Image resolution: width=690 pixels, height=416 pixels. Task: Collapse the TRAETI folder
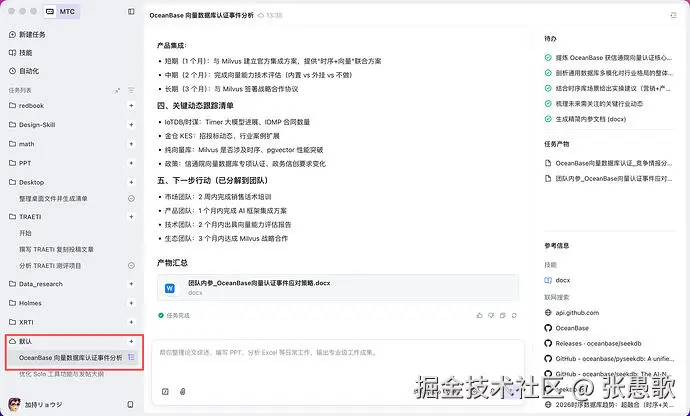pos(25,217)
